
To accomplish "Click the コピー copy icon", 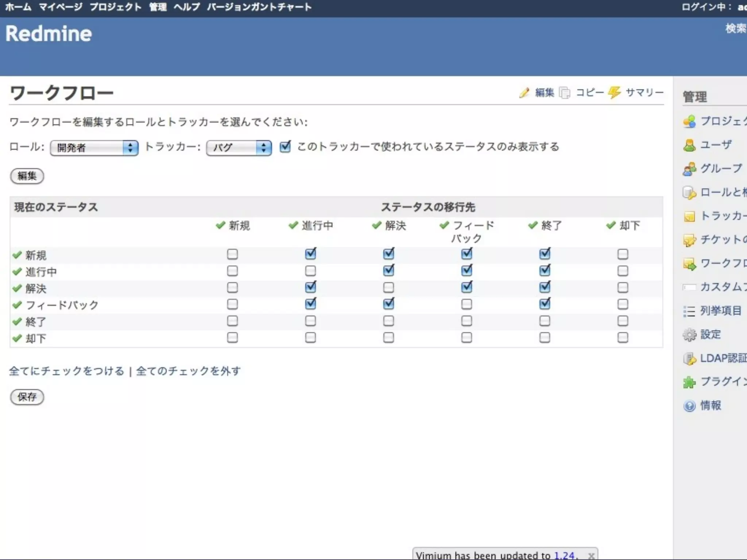I will tap(565, 93).
